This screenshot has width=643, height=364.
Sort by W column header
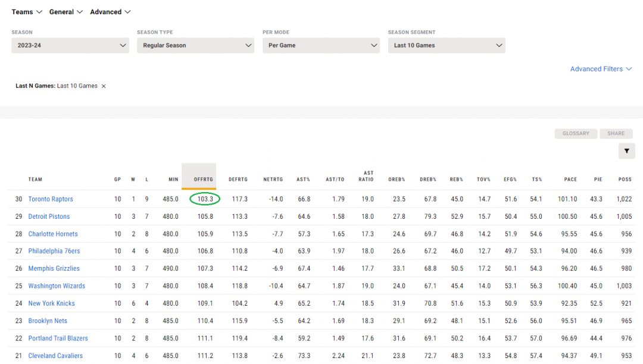click(x=133, y=180)
